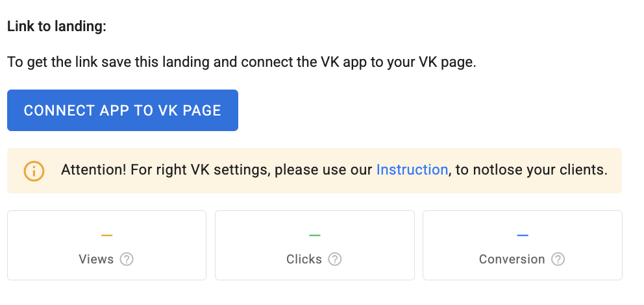
Task: Select the Clicks label text
Action: point(304,260)
